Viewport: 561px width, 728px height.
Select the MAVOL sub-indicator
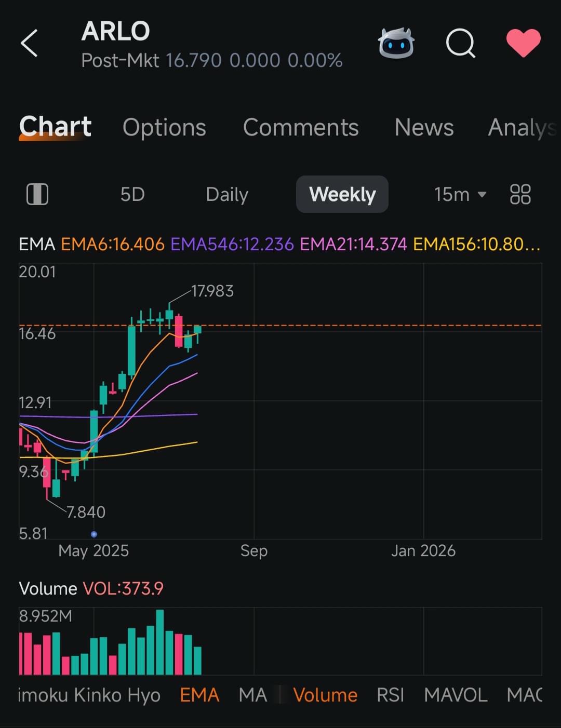[456, 695]
